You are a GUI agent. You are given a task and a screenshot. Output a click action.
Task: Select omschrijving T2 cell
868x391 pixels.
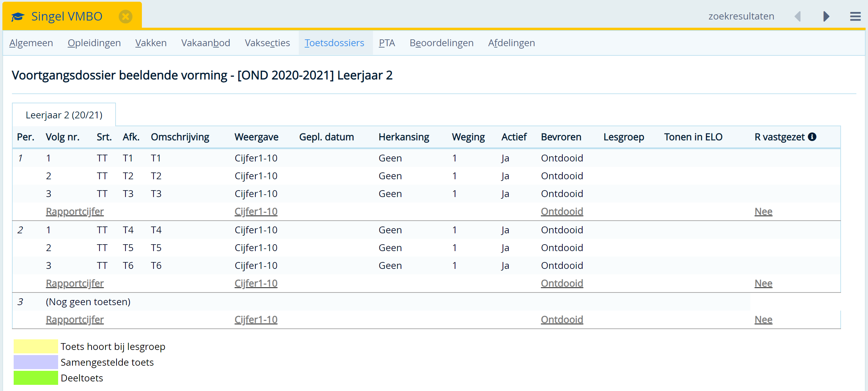156,176
